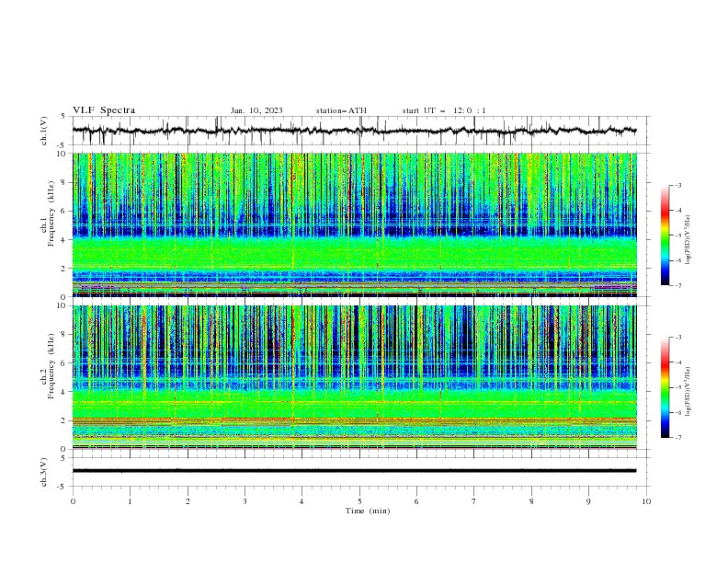Click the time axis tick label '8'

(x=531, y=501)
